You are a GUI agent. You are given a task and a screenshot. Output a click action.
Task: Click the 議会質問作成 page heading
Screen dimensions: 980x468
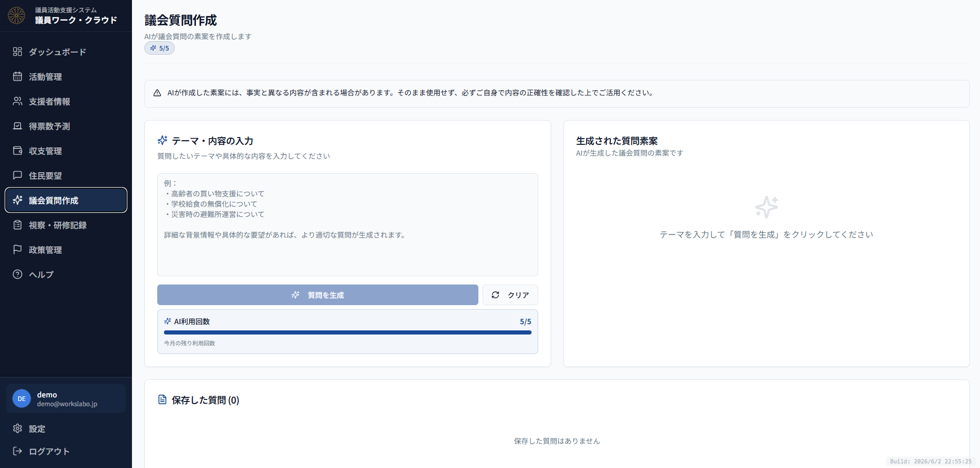180,20
